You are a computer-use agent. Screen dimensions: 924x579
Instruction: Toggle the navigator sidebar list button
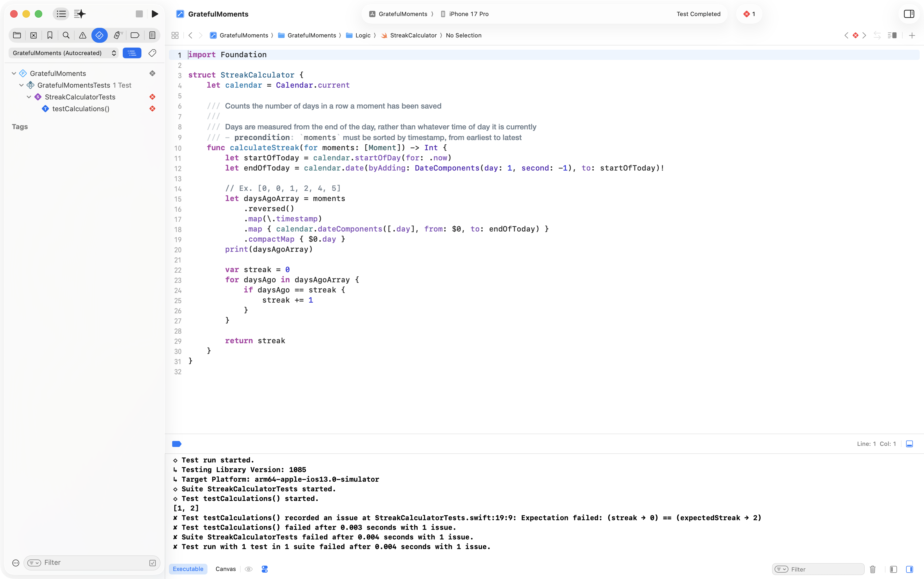tap(61, 14)
